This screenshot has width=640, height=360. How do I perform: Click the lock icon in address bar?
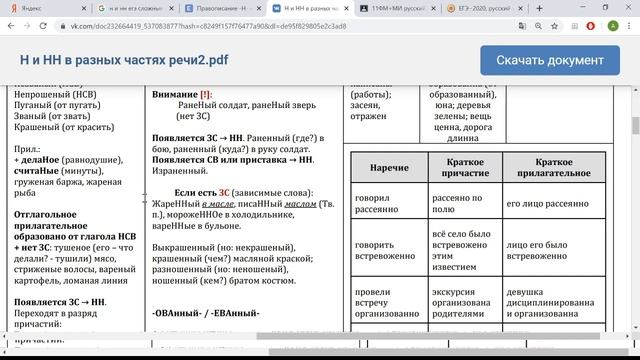tap(62, 26)
